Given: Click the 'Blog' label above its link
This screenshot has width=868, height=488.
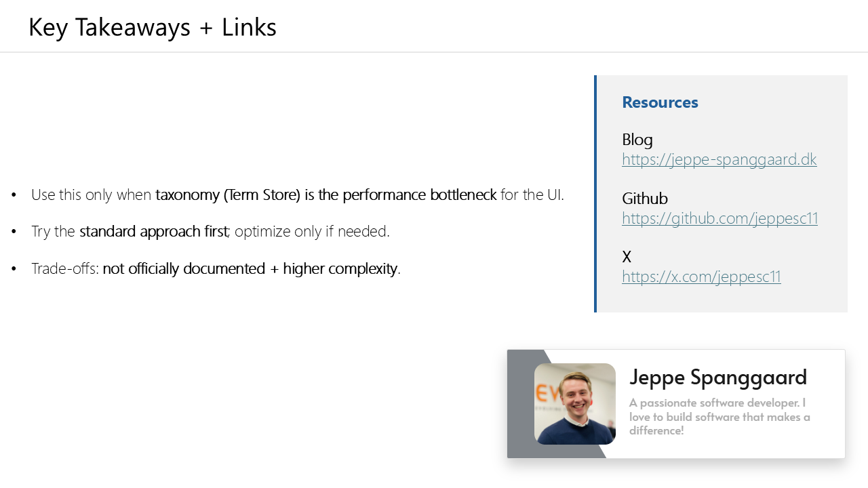Looking at the screenshot, I should [x=637, y=140].
